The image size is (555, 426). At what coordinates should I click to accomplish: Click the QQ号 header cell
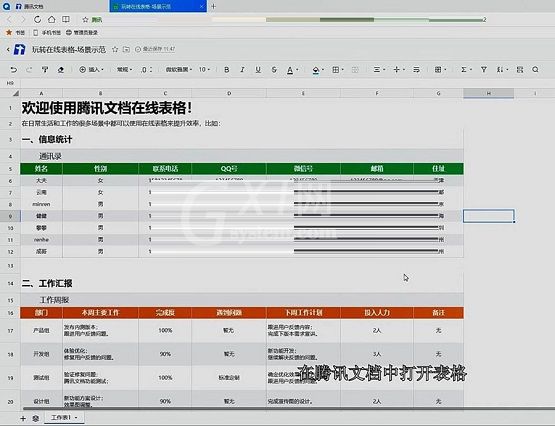pyautogui.click(x=229, y=169)
